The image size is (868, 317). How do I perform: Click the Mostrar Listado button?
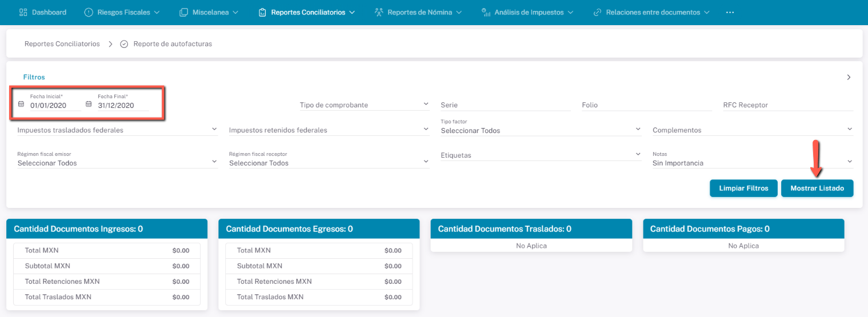click(x=817, y=188)
